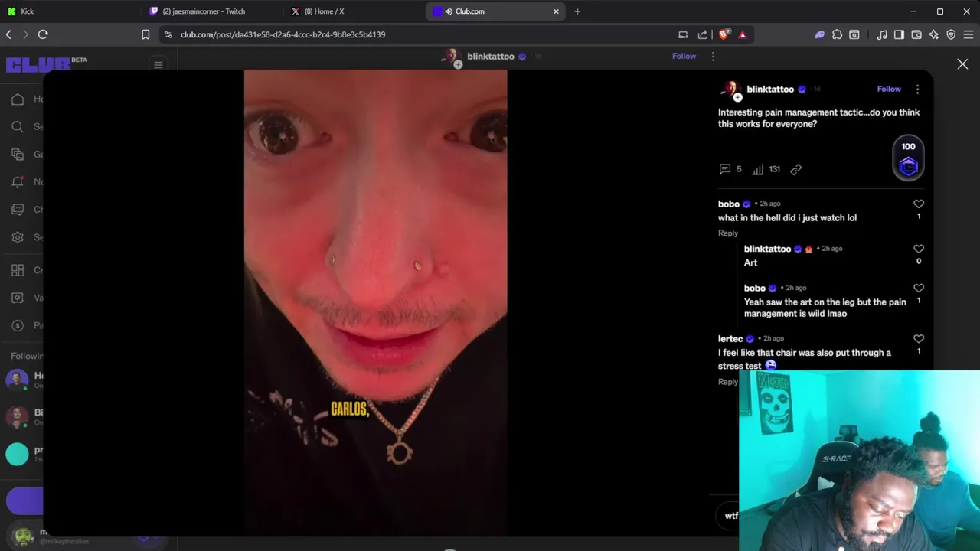Viewport: 980px width, 551px height.
Task: Open the media playlist music note icon
Action: pos(882,34)
